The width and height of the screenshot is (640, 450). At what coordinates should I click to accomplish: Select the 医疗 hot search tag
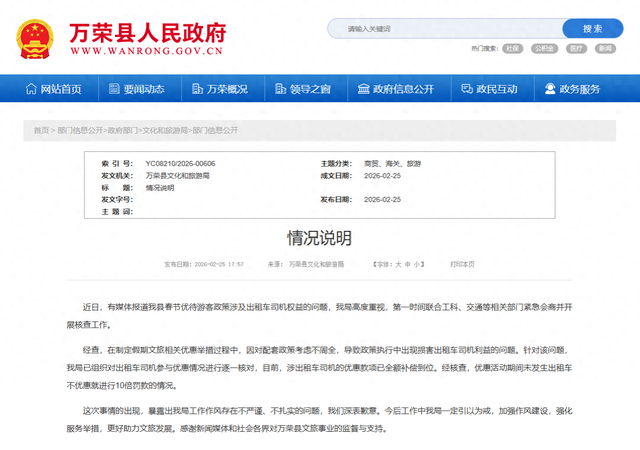coord(574,48)
